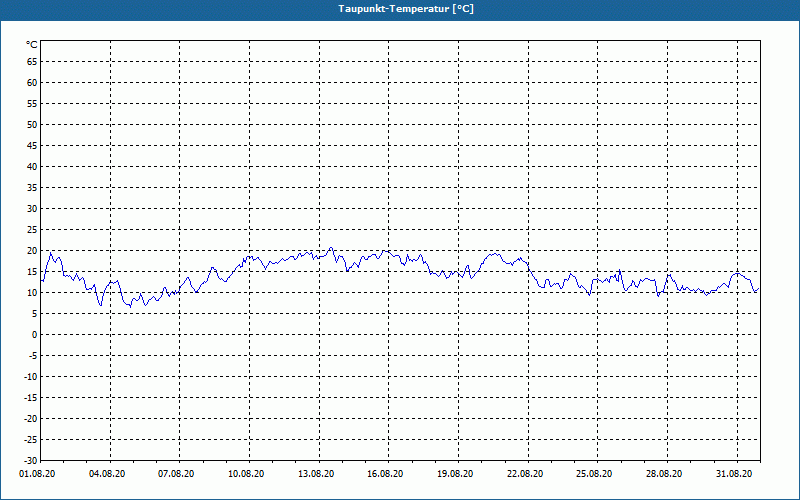Select the -15 value on the y-axis
Image resolution: width=800 pixels, height=500 pixels.
click(31, 397)
